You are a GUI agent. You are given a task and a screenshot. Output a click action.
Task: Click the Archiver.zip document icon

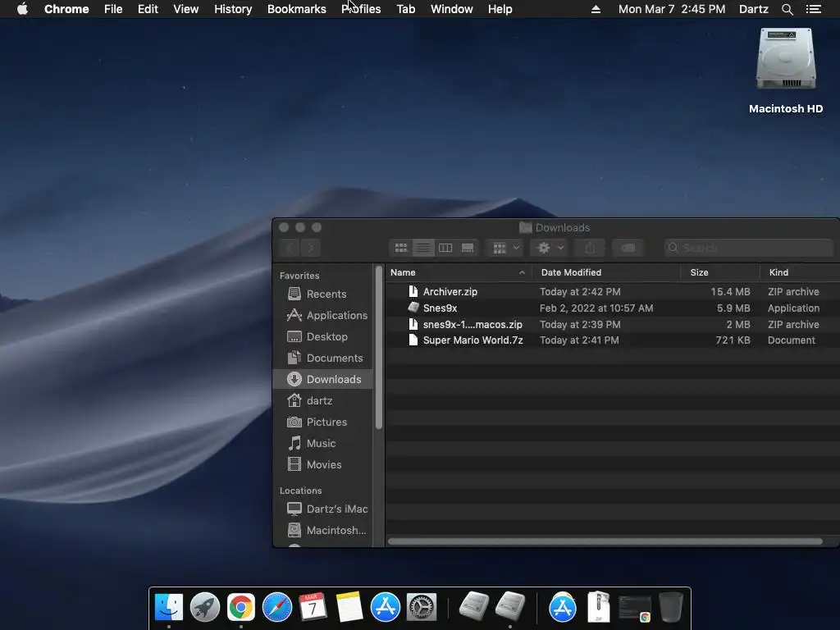[413, 291]
